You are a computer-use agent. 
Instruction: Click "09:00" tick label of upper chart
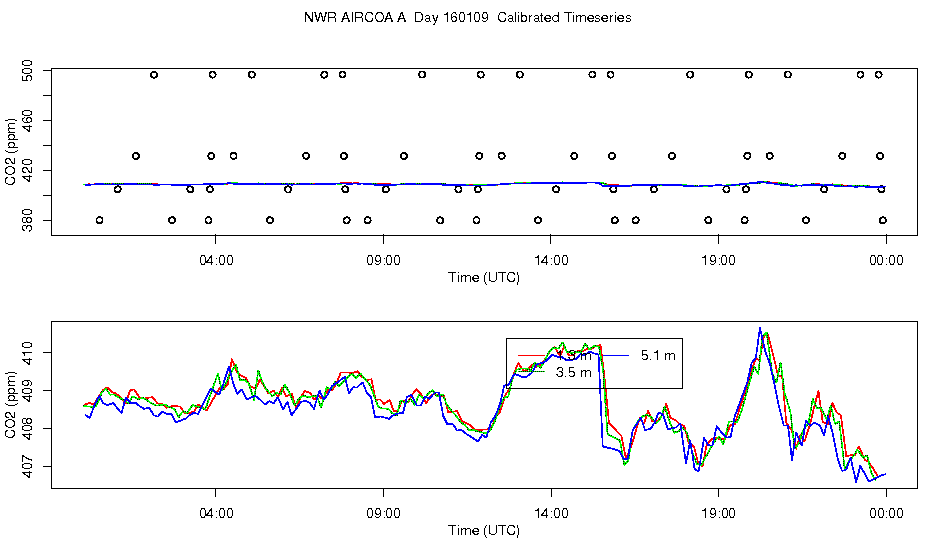tap(383, 261)
